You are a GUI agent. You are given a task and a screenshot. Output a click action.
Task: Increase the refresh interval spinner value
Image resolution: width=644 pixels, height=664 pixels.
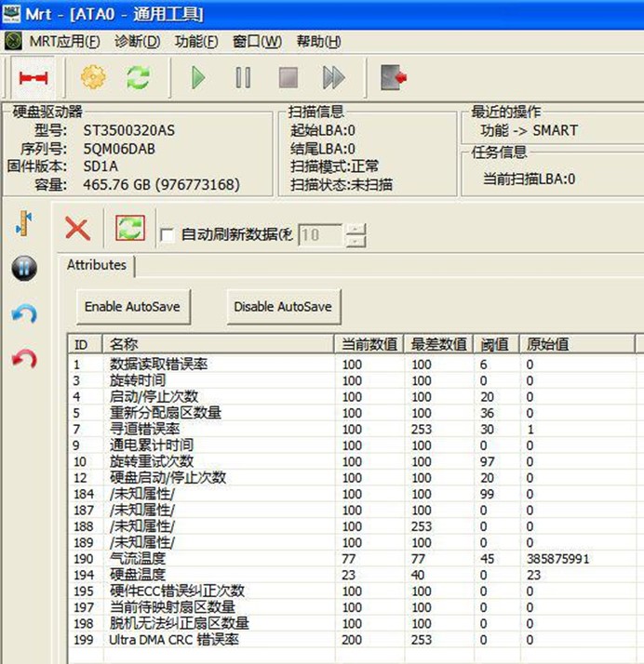(x=356, y=229)
